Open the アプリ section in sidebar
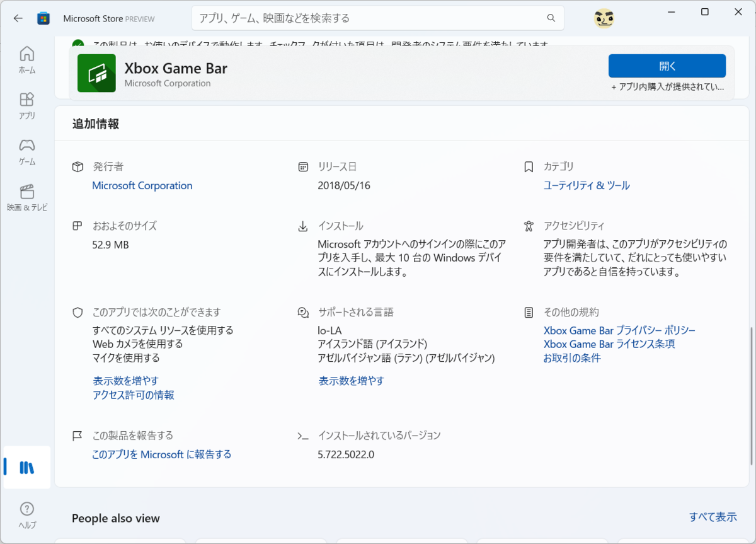The width and height of the screenshot is (756, 544). click(27, 106)
